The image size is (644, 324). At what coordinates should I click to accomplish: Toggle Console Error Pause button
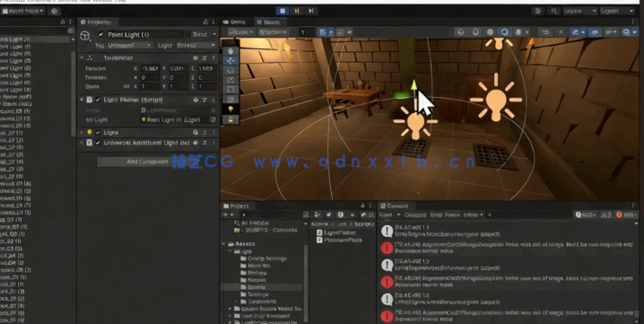(x=445, y=215)
